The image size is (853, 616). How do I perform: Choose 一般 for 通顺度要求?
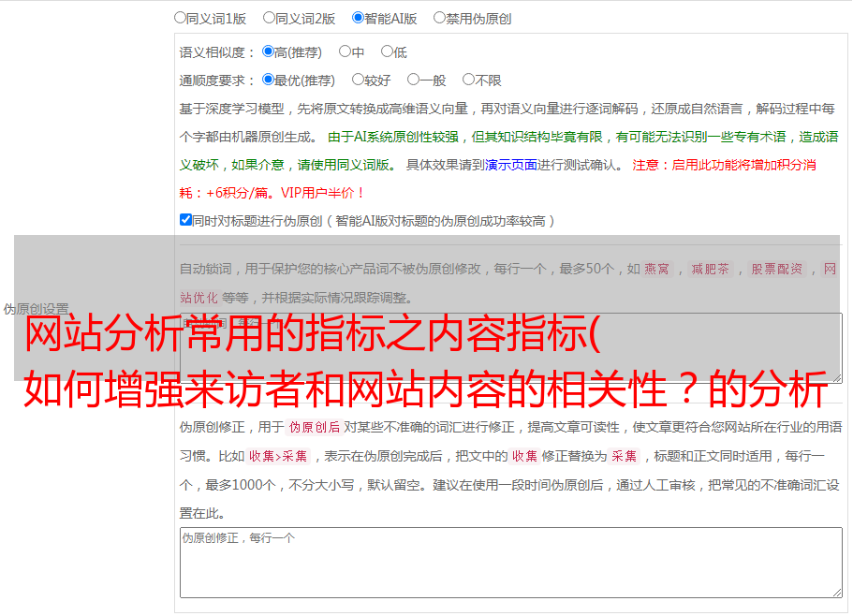(x=413, y=80)
